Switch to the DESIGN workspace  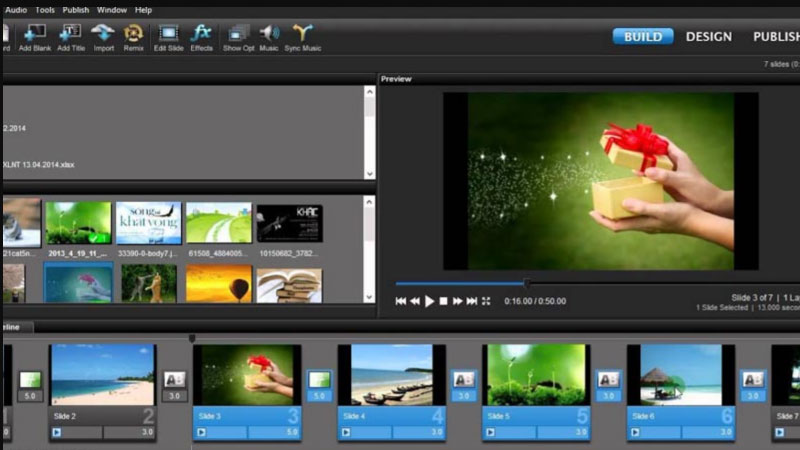(709, 36)
